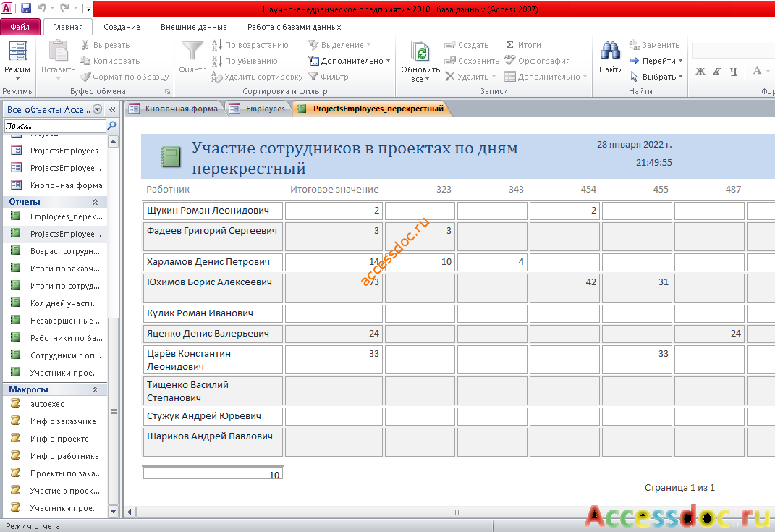Click Удалить сортировку to clear sorting
The width and height of the screenshot is (775, 532).
click(x=257, y=77)
